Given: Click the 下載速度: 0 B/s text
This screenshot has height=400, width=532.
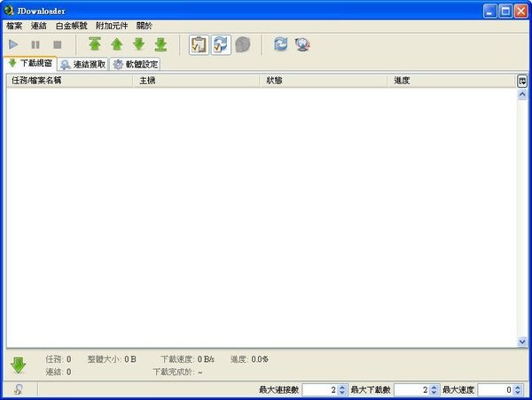Looking at the screenshot, I should [187, 359].
